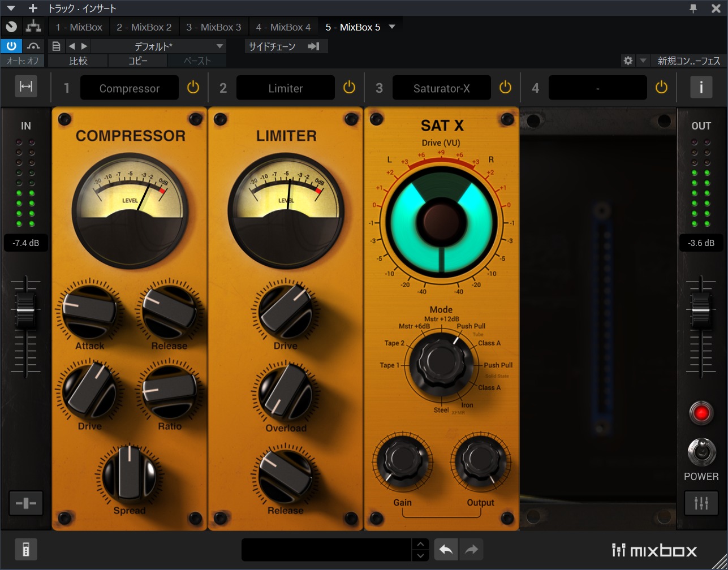Open the channel editor knob icon
This screenshot has width=728, height=570.
pyautogui.click(x=11, y=27)
